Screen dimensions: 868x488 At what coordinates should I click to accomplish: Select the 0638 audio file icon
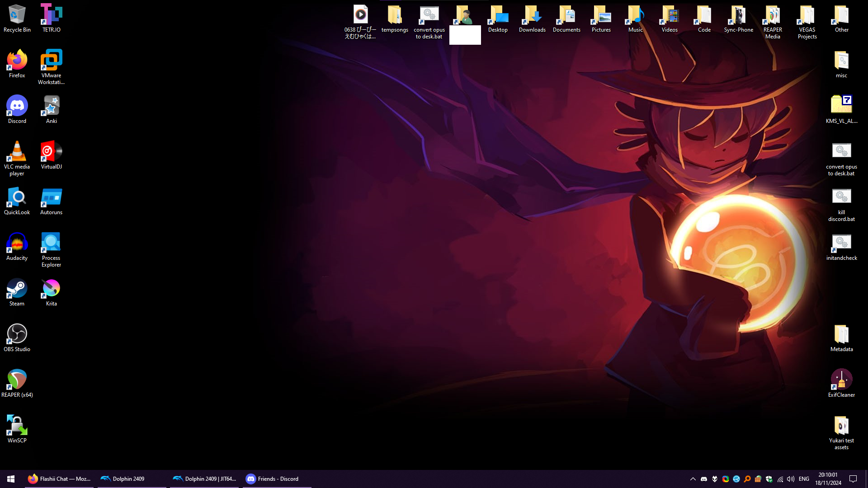(x=360, y=22)
